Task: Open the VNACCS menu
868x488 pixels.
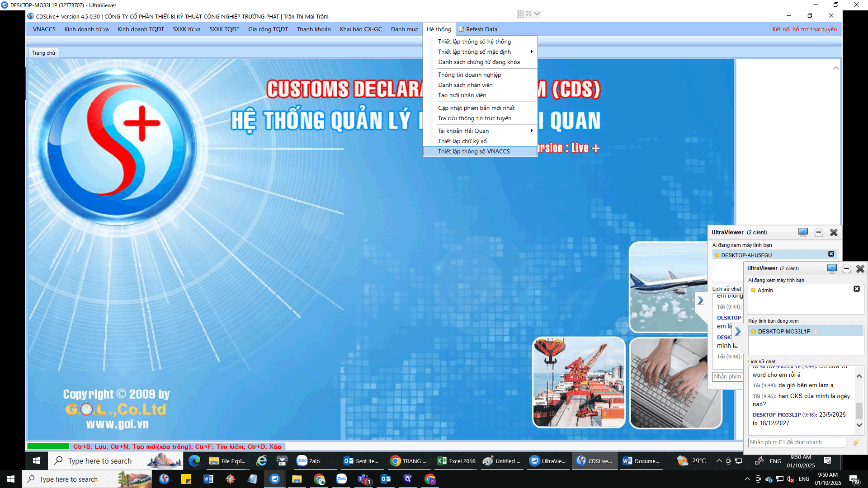Action: 44,29
